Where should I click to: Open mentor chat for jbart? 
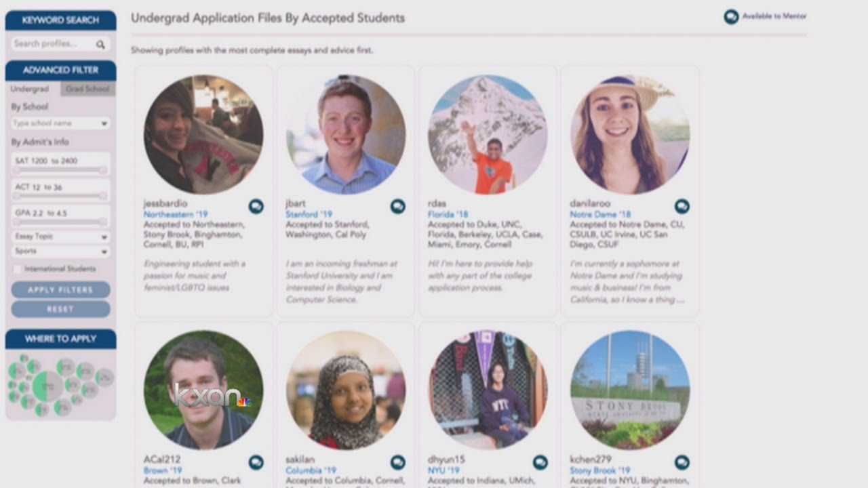point(398,206)
